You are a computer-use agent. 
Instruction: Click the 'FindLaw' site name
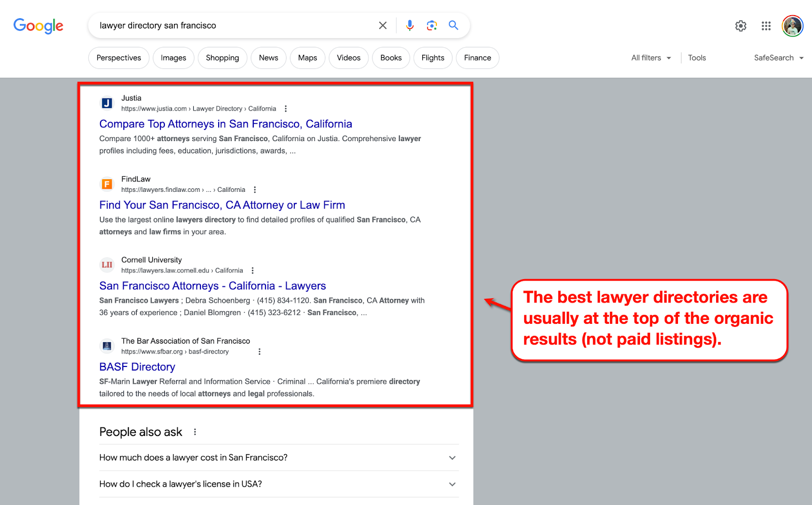pyautogui.click(x=136, y=179)
